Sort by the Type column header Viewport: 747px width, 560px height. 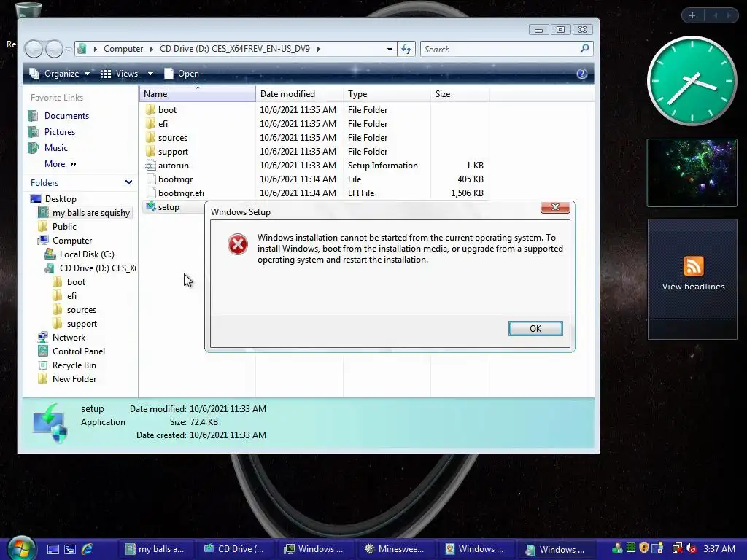[x=387, y=94]
